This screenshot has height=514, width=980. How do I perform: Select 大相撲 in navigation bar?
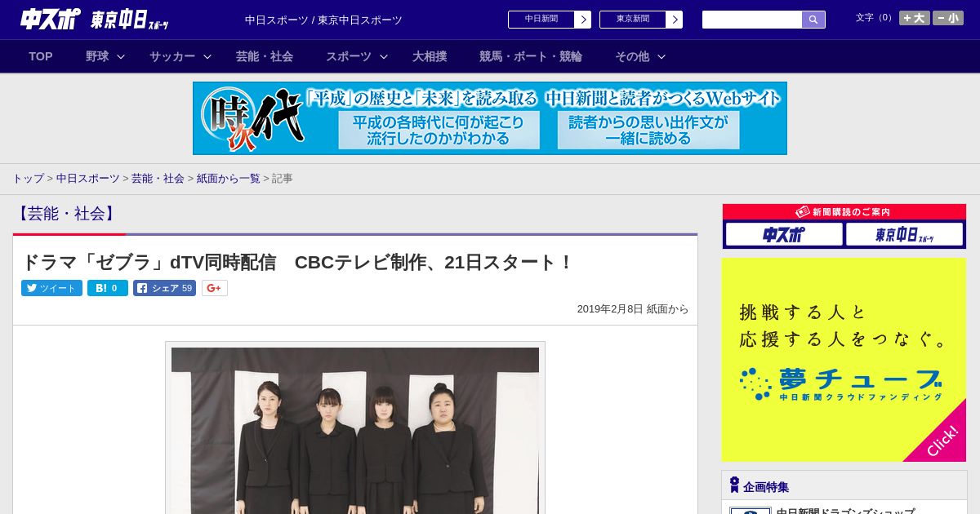(430, 56)
